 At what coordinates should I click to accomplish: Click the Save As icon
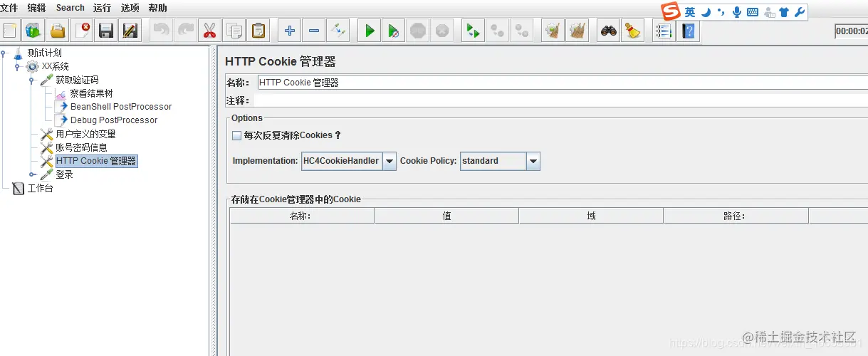point(130,31)
